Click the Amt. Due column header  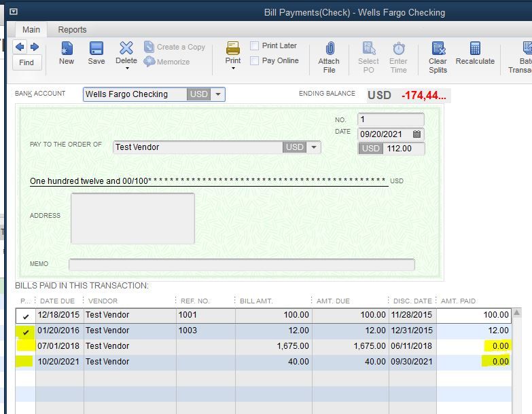(x=333, y=301)
